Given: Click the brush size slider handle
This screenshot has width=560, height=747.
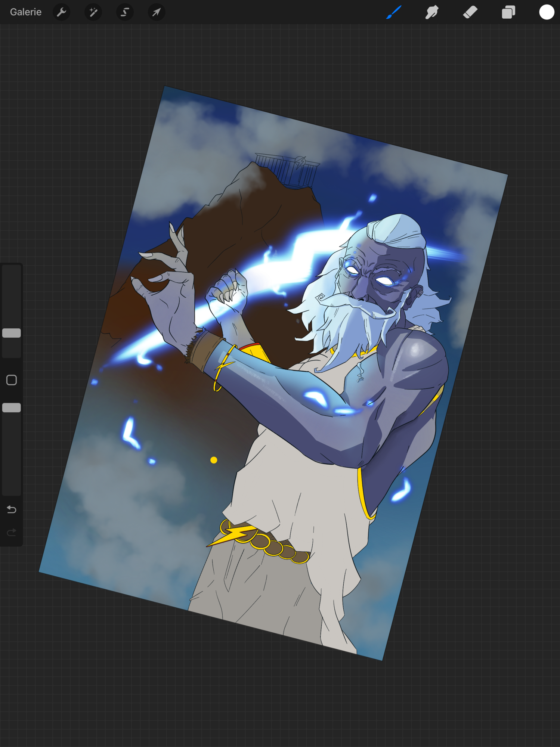Looking at the screenshot, I should click(x=12, y=333).
